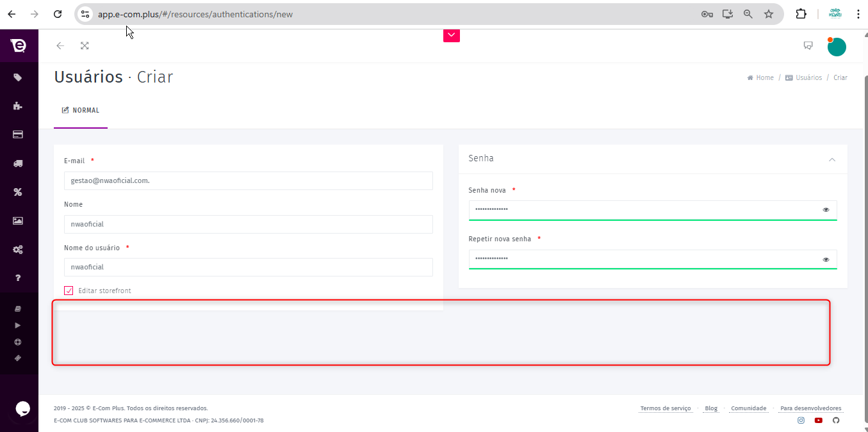
Task: Go back in browser history
Action: (12, 14)
